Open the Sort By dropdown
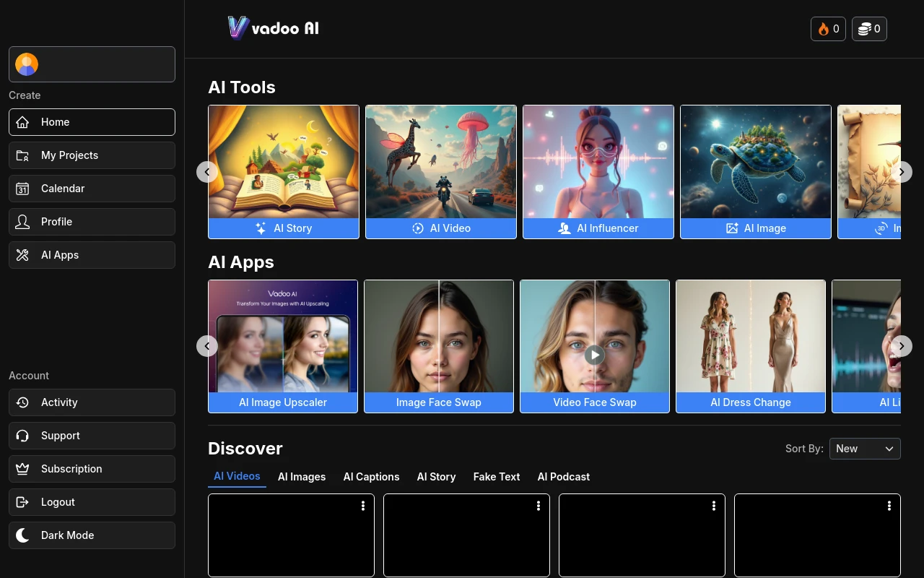This screenshot has height=578, width=924. 865,449
